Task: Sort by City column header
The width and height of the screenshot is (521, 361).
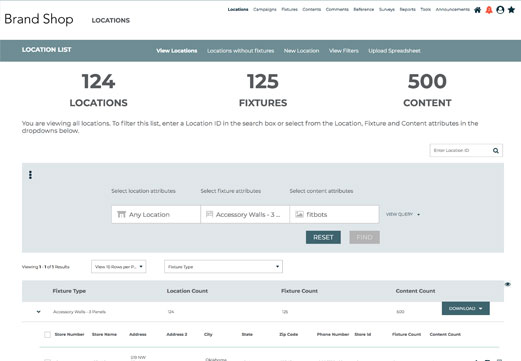Action: pos(208,334)
